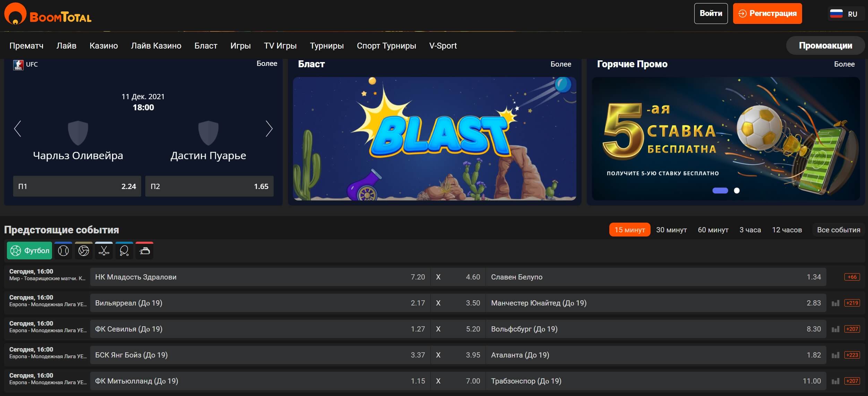Bet draw X 5.20 in Севилья match
Image resolution: width=868 pixels, height=396 pixels.
(x=458, y=329)
